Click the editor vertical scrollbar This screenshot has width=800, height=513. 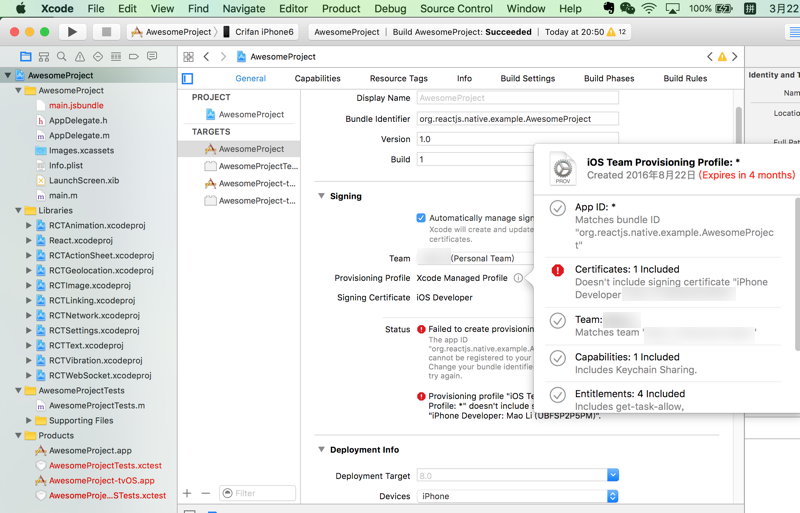[739, 125]
